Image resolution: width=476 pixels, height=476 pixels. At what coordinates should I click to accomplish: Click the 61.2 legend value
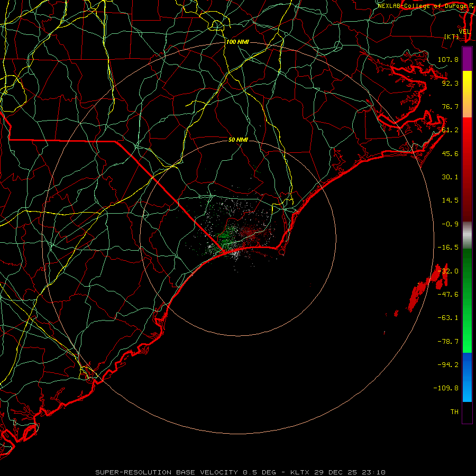click(x=450, y=130)
